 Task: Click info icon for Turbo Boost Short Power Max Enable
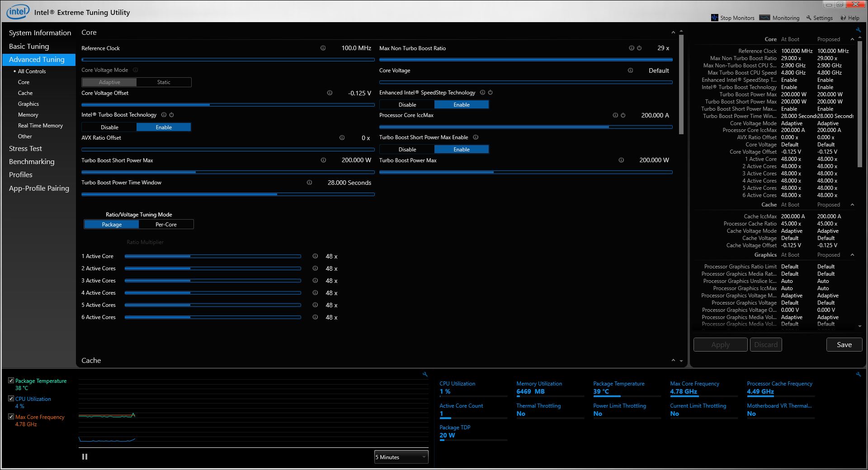click(475, 137)
